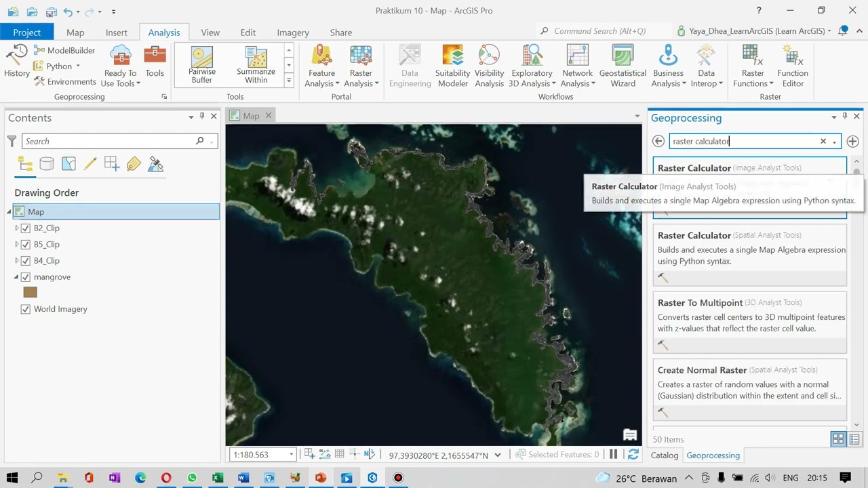Open Visibility Analysis
868x488 pixels.
(x=489, y=66)
